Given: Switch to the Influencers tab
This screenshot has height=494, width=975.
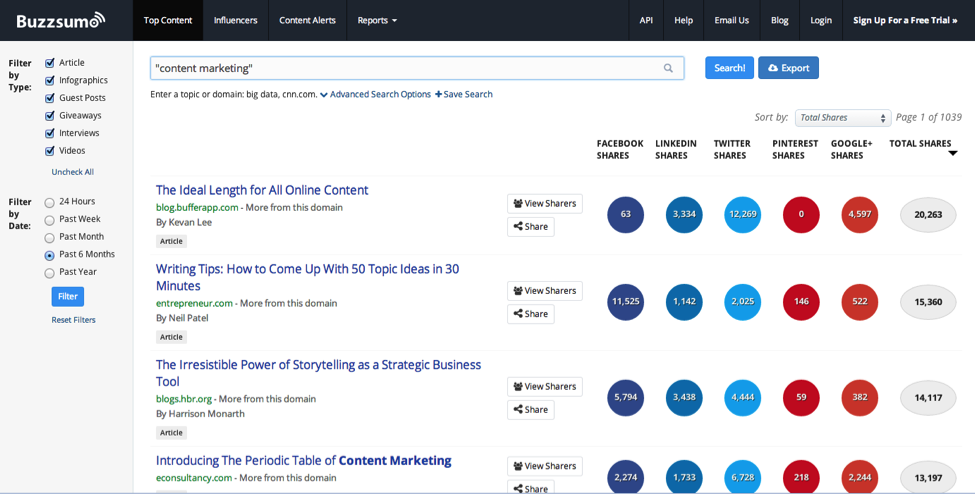Looking at the screenshot, I should point(235,20).
